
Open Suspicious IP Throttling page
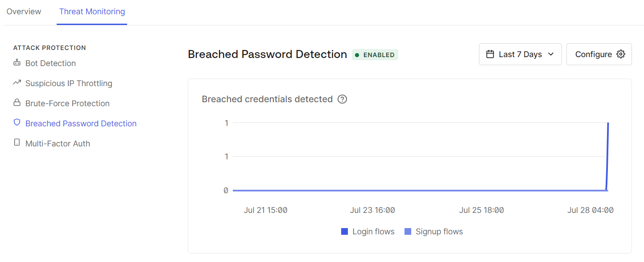tap(69, 83)
